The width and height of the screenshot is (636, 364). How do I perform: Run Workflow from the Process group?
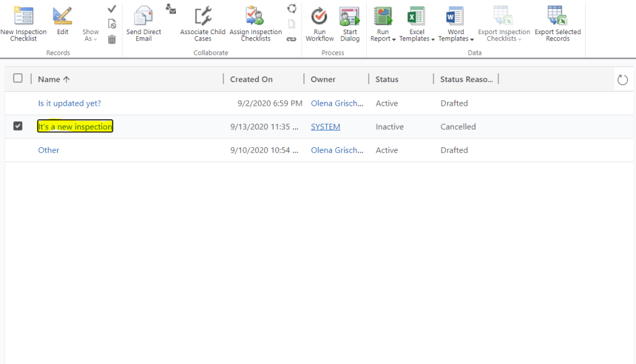[x=320, y=16]
